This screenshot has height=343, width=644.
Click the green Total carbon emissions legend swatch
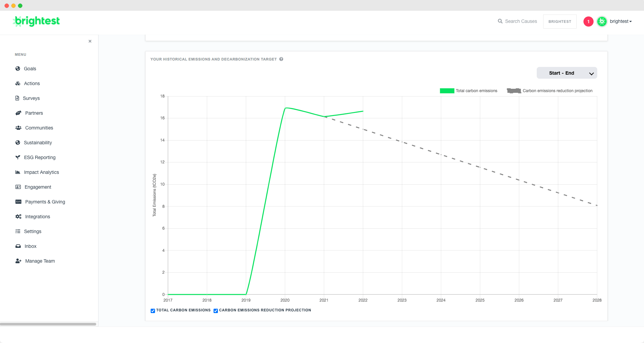(447, 90)
